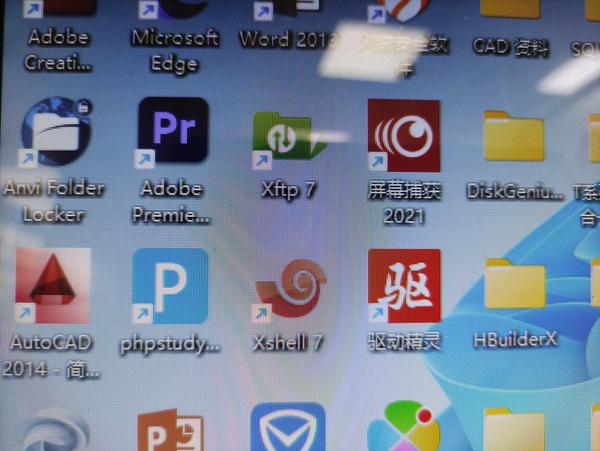Open the orange PowerPoint shortcut icon

click(170, 430)
